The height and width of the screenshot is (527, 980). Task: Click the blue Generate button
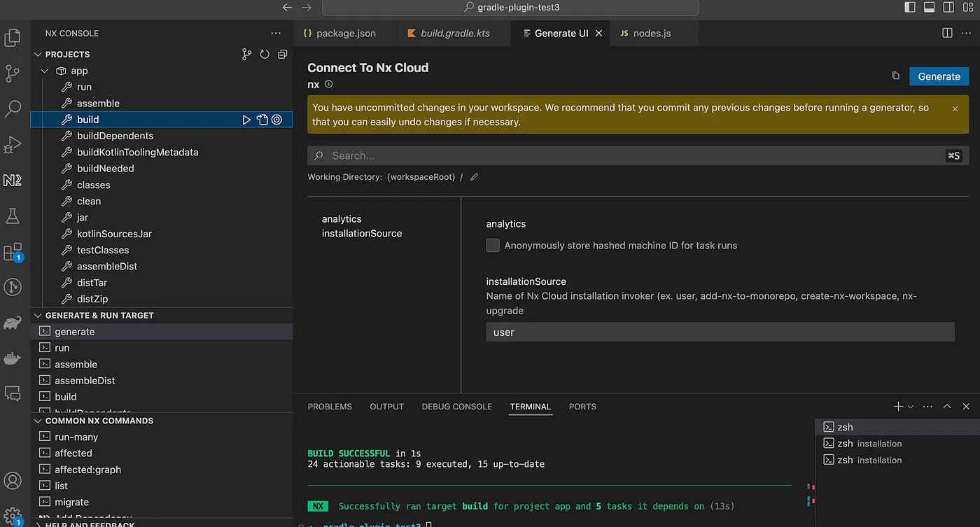tap(939, 76)
